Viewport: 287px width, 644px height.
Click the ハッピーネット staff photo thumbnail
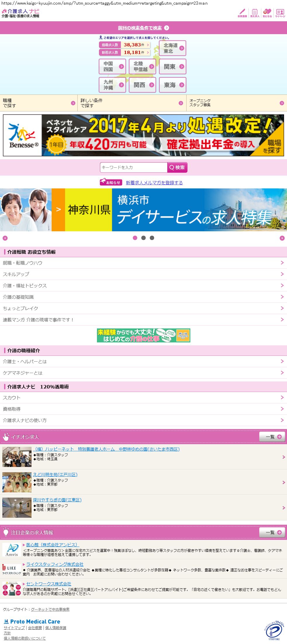17,457
